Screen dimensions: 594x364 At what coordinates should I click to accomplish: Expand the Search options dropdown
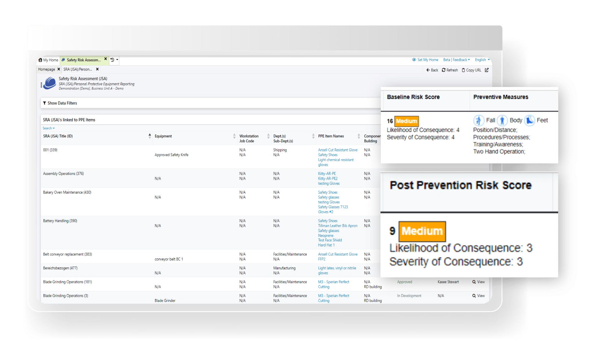[x=49, y=128]
